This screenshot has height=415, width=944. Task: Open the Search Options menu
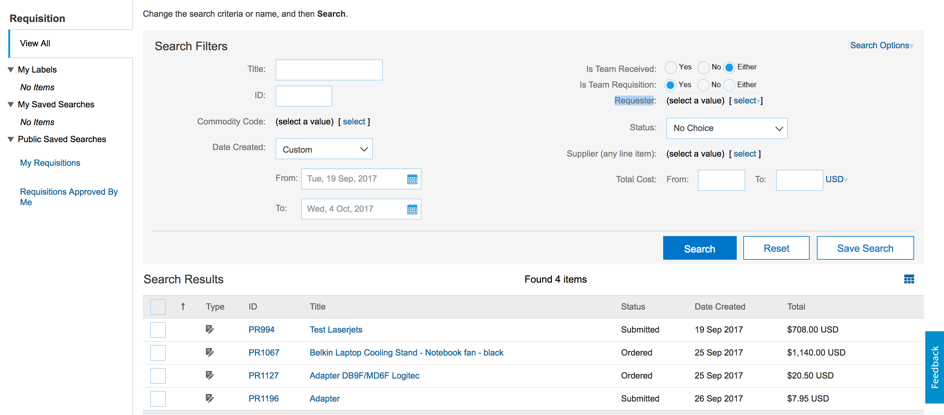click(881, 45)
